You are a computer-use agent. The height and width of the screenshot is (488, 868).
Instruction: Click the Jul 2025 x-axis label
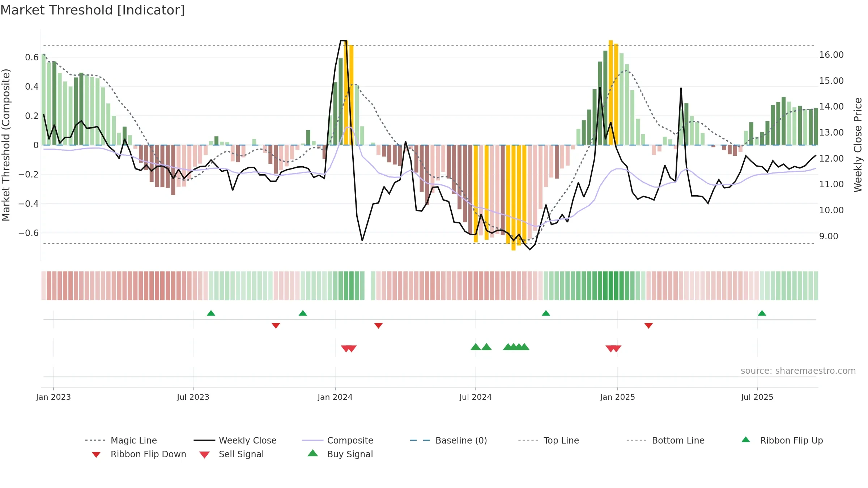coord(757,397)
